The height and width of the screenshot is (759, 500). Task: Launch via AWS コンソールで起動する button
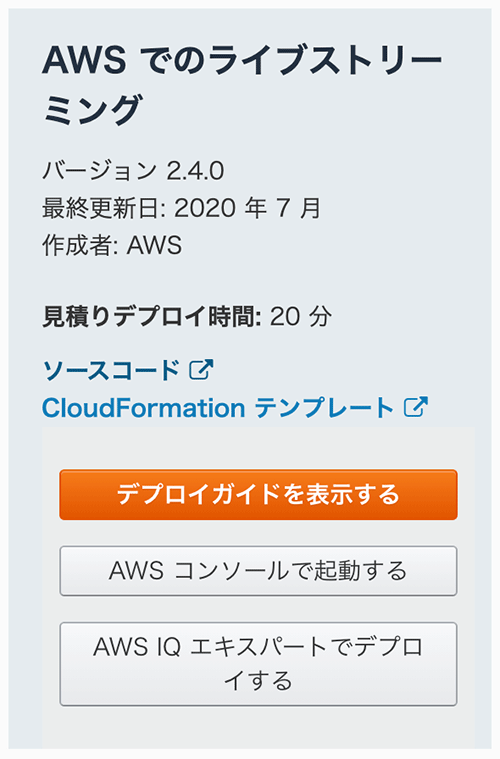(258, 571)
